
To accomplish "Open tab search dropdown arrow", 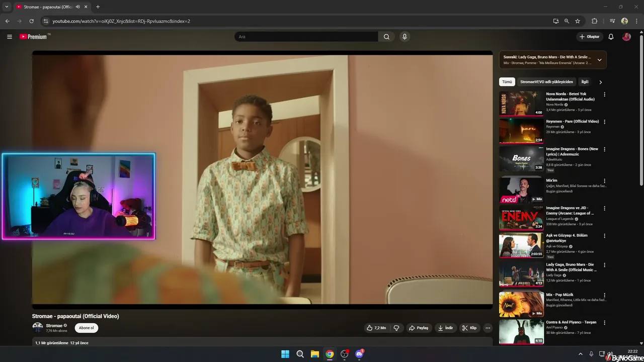I will click(x=7, y=7).
